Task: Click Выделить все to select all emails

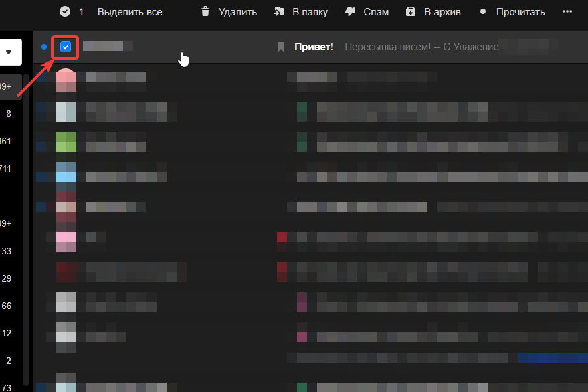Action: (130, 12)
